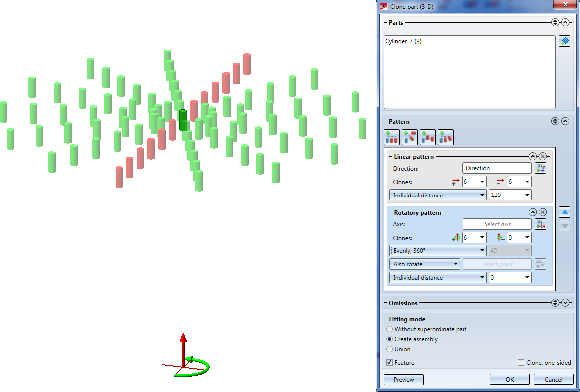580x392 pixels.
Task: Click the negative rotation clones icon in Rotatory pattern
Action: point(500,238)
